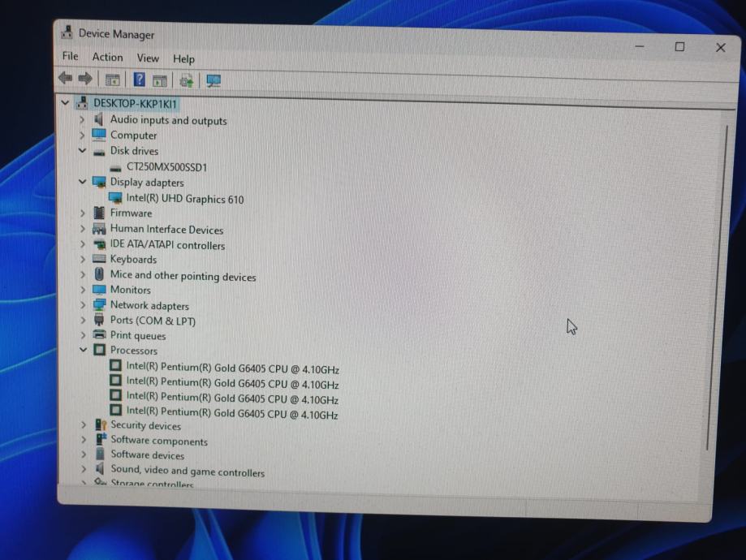Click the Software components label

point(159,441)
